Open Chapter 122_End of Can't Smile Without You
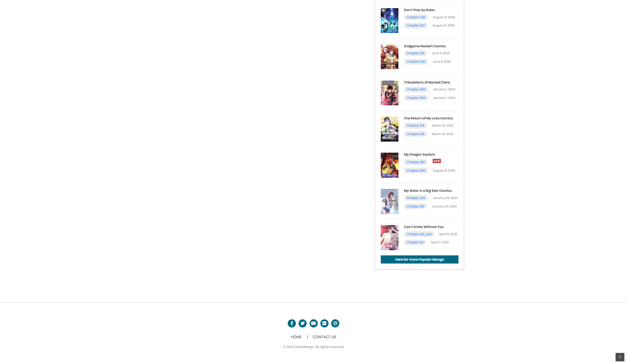This screenshot has height=364, width=627. point(419,234)
